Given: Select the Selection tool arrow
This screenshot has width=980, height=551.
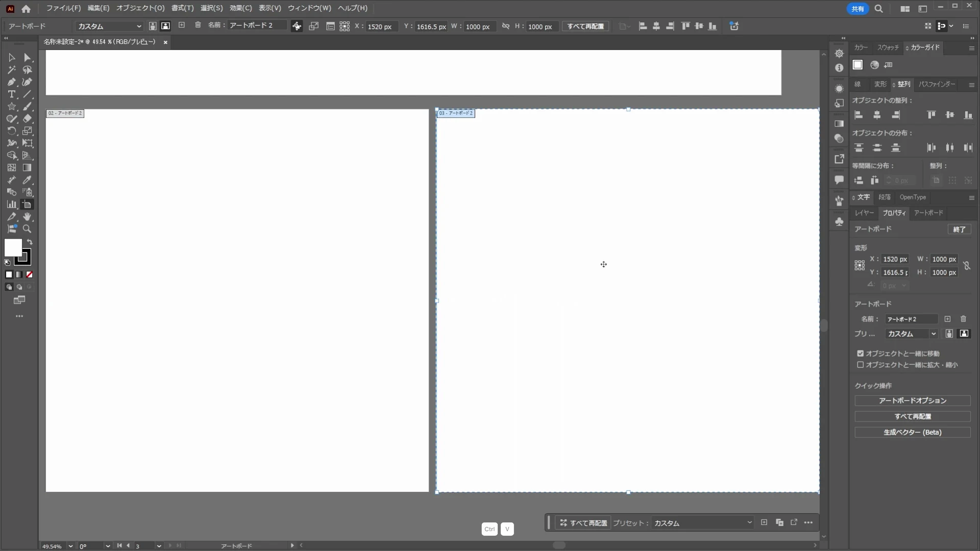Looking at the screenshot, I should click(12, 58).
